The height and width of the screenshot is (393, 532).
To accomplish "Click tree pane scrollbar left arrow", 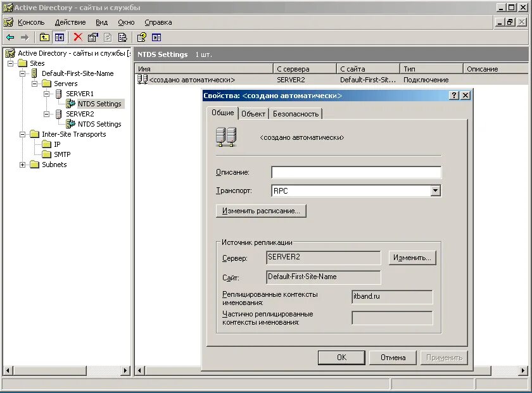I will 8,371.
